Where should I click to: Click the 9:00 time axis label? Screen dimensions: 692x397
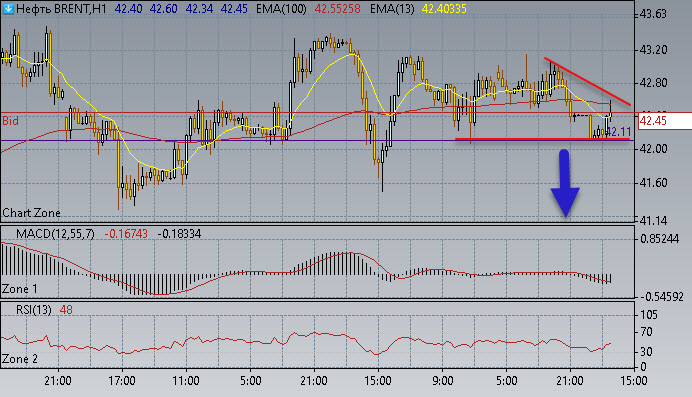click(x=442, y=381)
